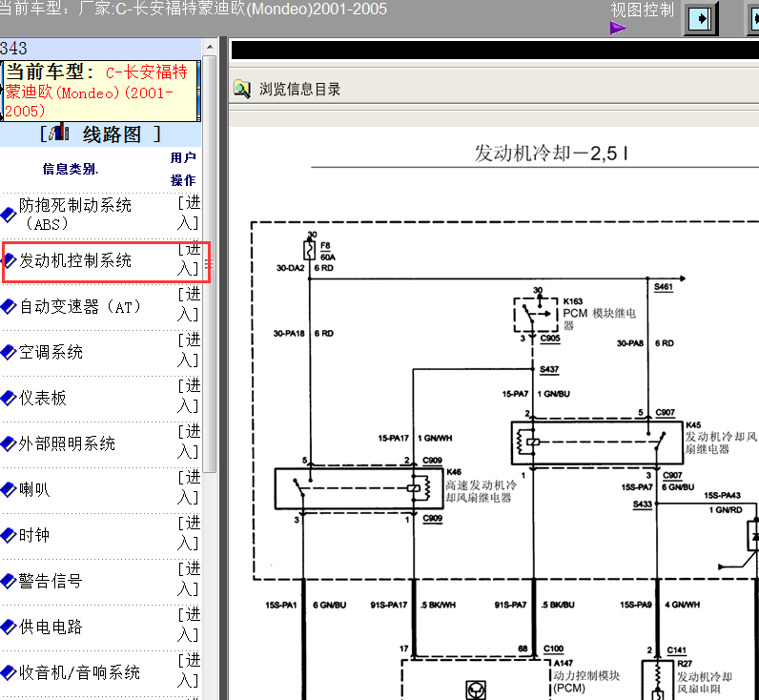Click the blue book icon beside 收音机/音响系统
The height and width of the screenshot is (700, 759).
(9, 672)
